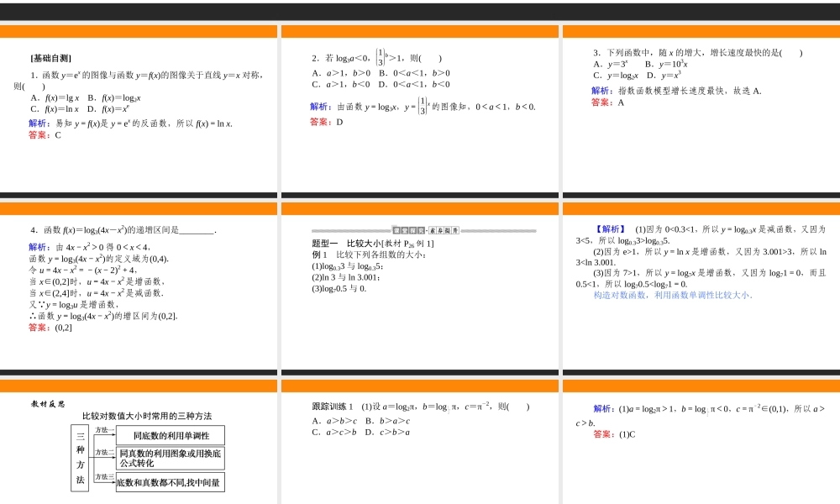Select question 4 text 函数 f(x)=log₃(4x−x²)的递增区间

coord(123,230)
